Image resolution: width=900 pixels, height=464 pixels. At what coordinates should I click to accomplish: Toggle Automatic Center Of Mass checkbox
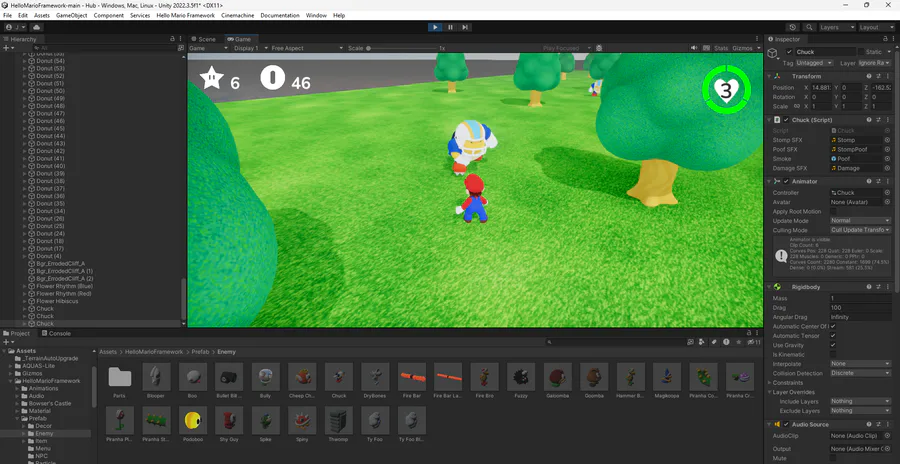click(x=833, y=326)
